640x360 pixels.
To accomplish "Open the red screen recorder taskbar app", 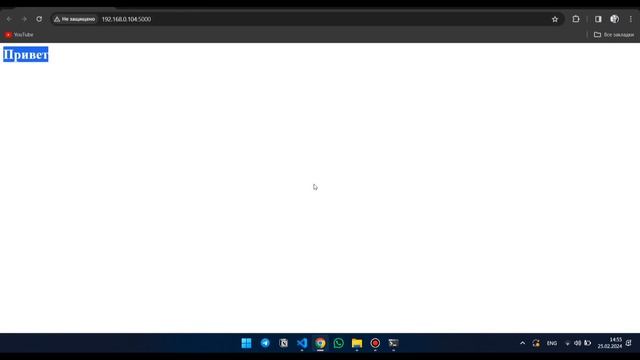I will pos(375,343).
